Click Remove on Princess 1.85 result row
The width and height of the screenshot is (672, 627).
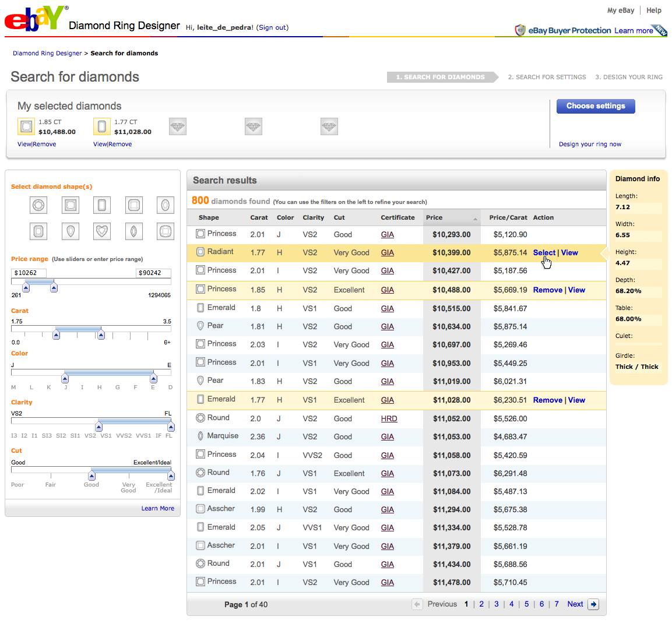[x=547, y=290]
